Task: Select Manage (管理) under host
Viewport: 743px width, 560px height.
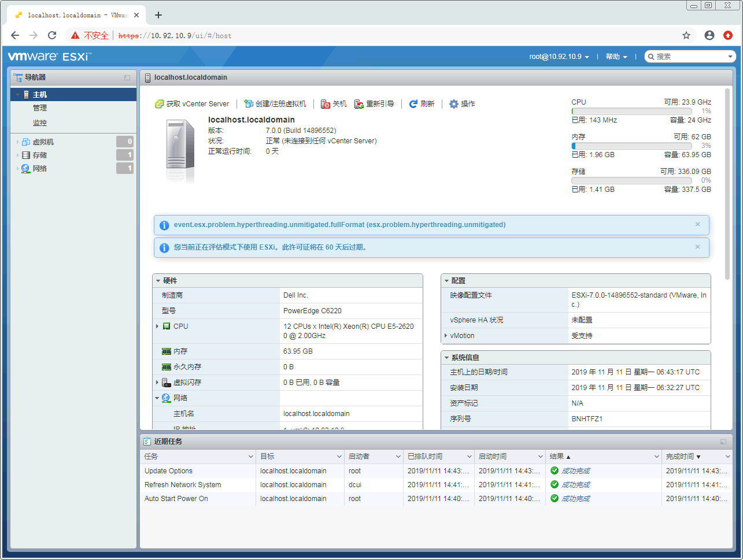Action: click(x=40, y=108)
